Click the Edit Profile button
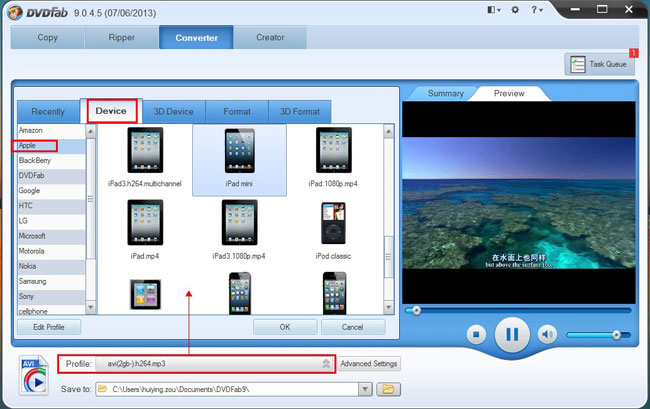This screenshot has width=650, height=409. 49,327
